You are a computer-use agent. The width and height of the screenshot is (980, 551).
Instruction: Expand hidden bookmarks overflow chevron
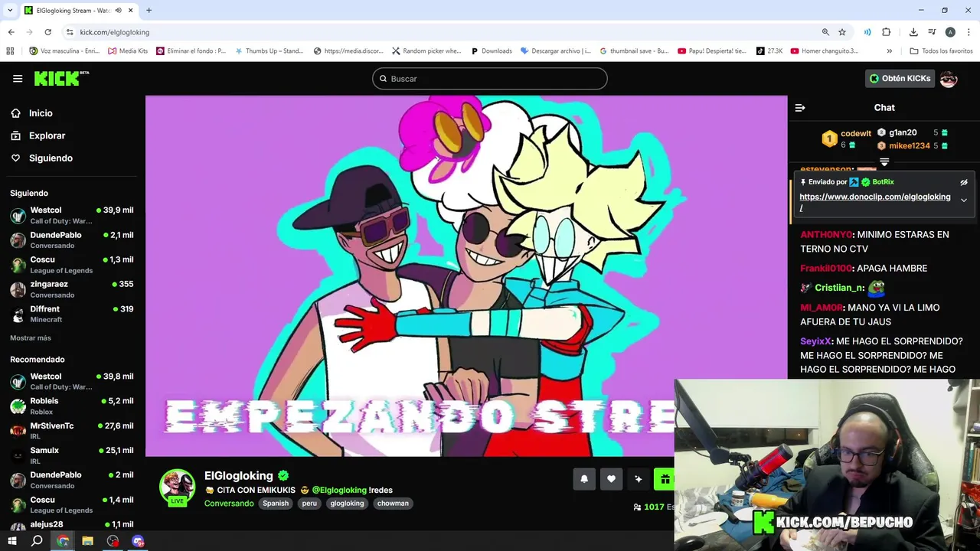pyautogui.click(x=889, y=51)
